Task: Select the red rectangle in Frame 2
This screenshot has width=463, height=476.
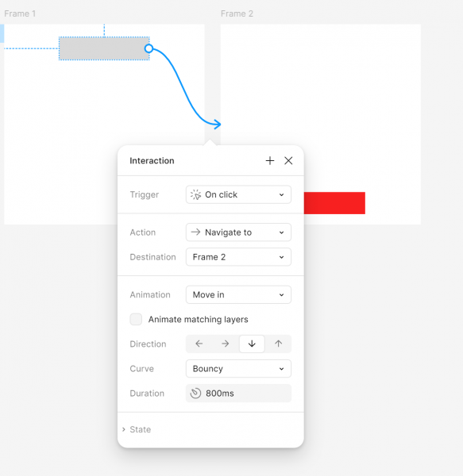Action: point(334,203)
